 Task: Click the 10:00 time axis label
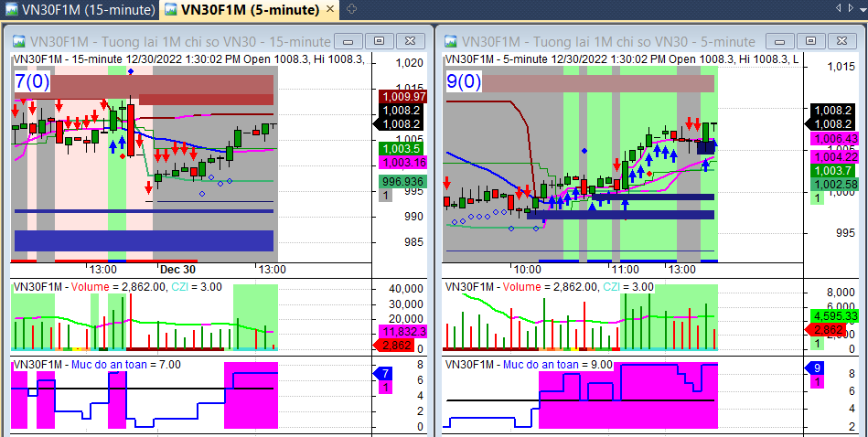point(527,270)
